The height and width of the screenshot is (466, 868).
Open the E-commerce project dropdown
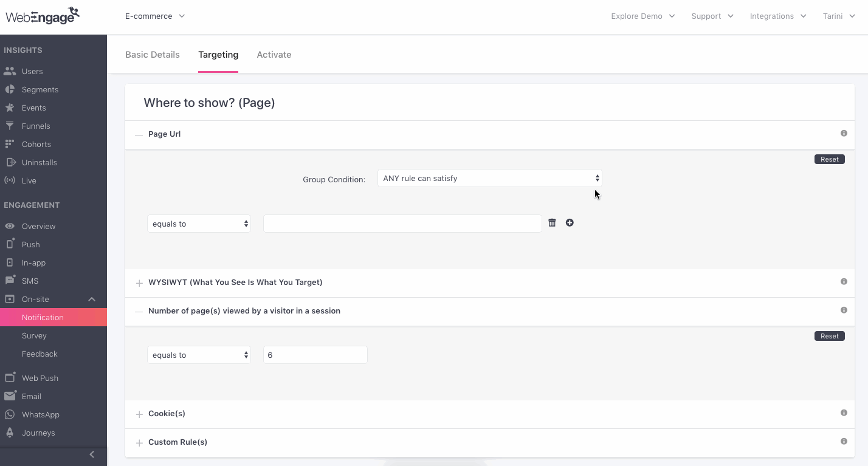pyautogui.click(x=155, y=16)
